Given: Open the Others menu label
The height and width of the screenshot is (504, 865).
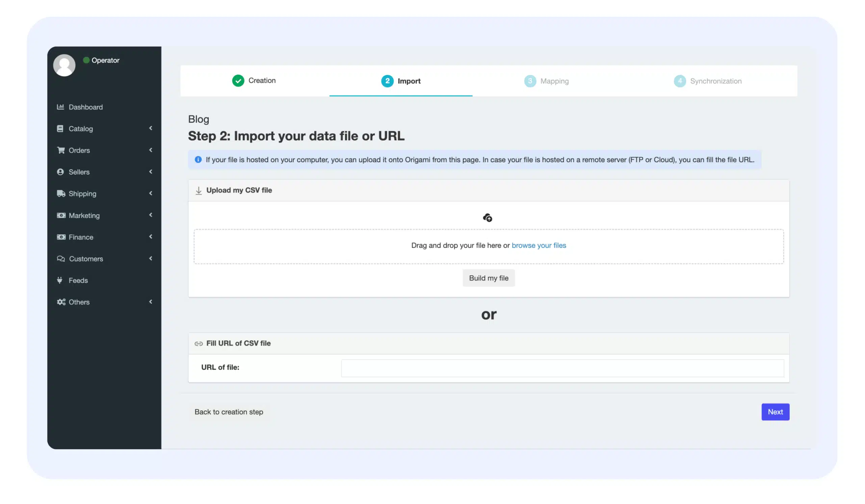Looking at the screenshot, I should point(79,302).
